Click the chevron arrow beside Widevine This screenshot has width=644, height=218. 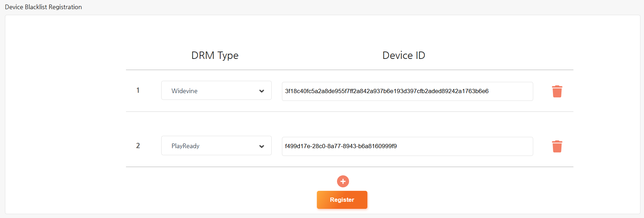point(261,91)
